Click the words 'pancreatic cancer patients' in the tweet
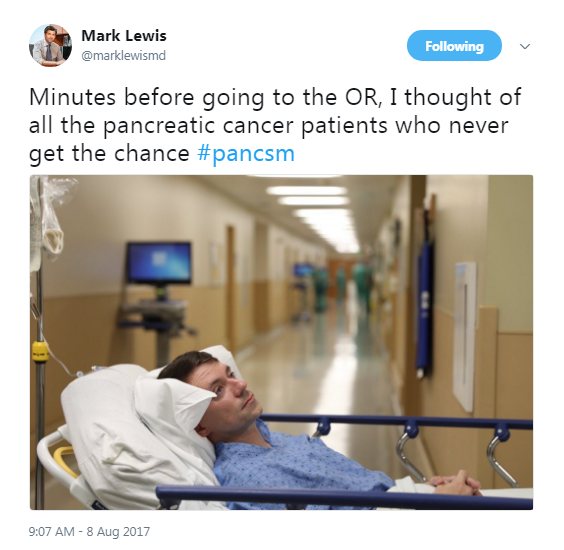564x550 pixels. click(x=245, y=126)
